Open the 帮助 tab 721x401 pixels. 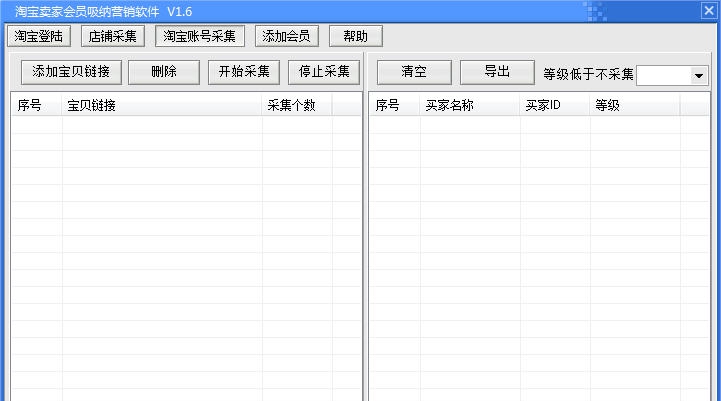355,36
